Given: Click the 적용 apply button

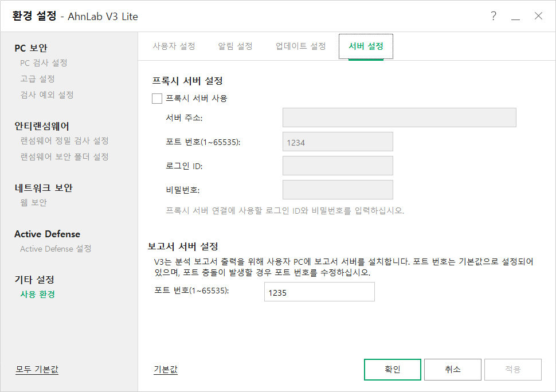Looking at the screenshot, I should click(x=513, y=369).
